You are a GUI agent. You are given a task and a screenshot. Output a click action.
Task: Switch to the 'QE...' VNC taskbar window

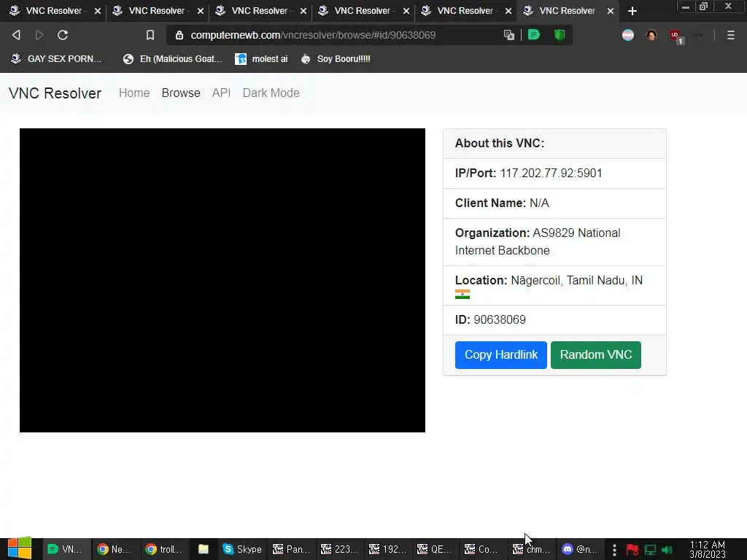[436, 549]
